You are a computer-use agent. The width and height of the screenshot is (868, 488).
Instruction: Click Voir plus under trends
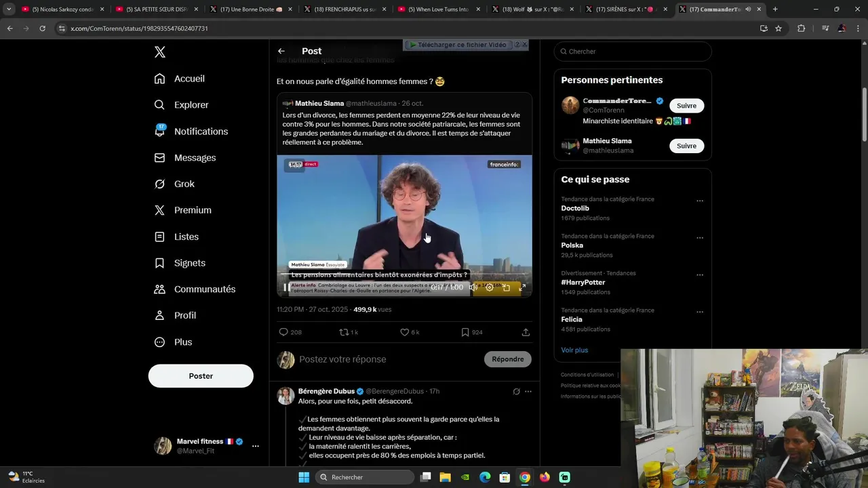[574, 350]
